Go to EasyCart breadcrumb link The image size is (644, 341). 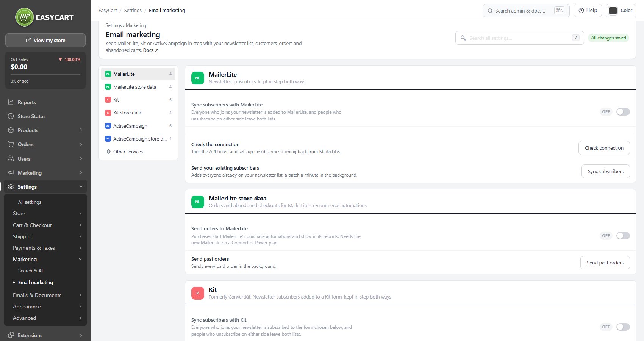point(108,10)
